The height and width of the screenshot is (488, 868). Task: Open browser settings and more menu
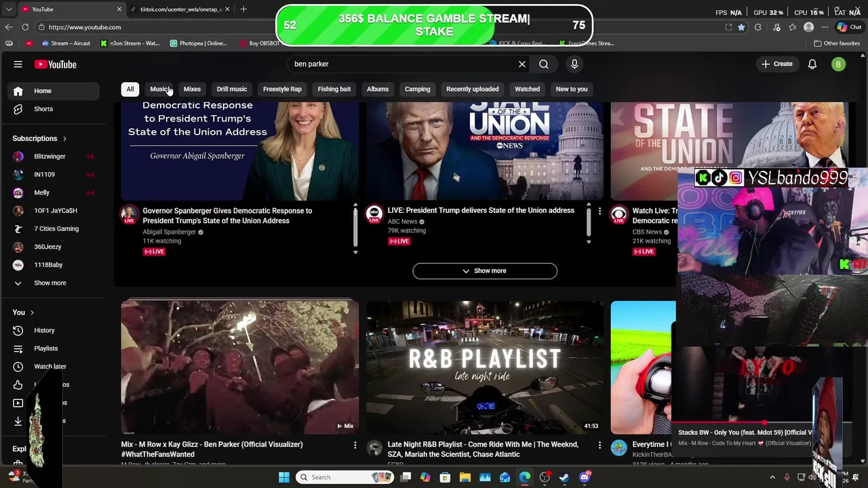pyautogui.click(x=825, y=27)
